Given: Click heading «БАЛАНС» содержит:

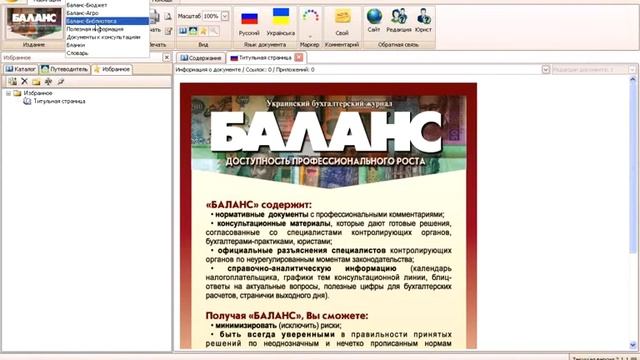Looking at the screenshot, I should point(259,204).
